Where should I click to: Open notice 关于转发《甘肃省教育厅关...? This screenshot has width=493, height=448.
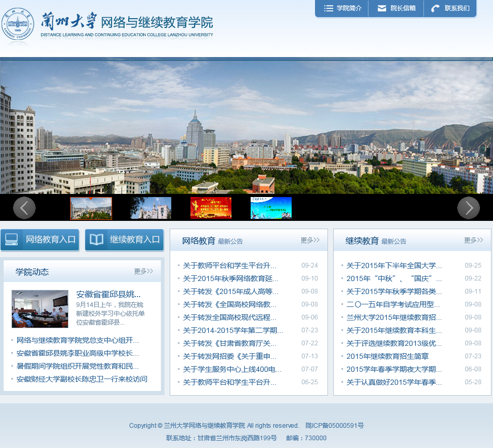(229, 343)
